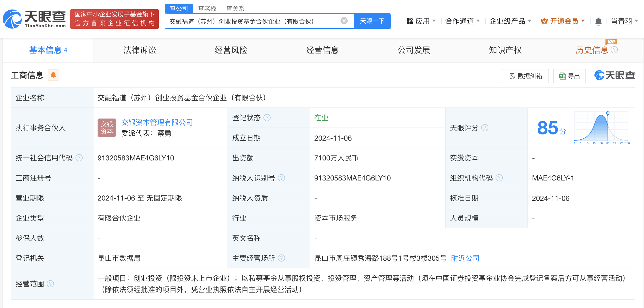The image size is (644, 308).
Task: Clear the search box with X icon
Action: tap(344, 21)
